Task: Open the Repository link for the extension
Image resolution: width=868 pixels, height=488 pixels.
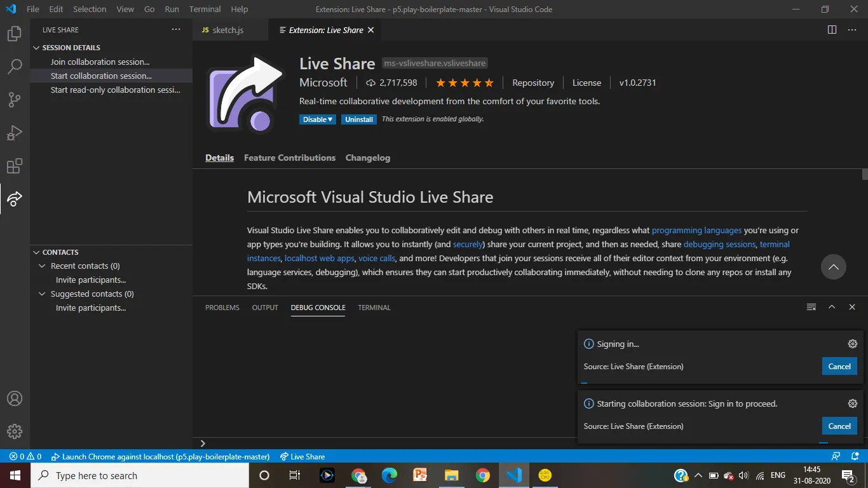Action: tap(532, 83)
